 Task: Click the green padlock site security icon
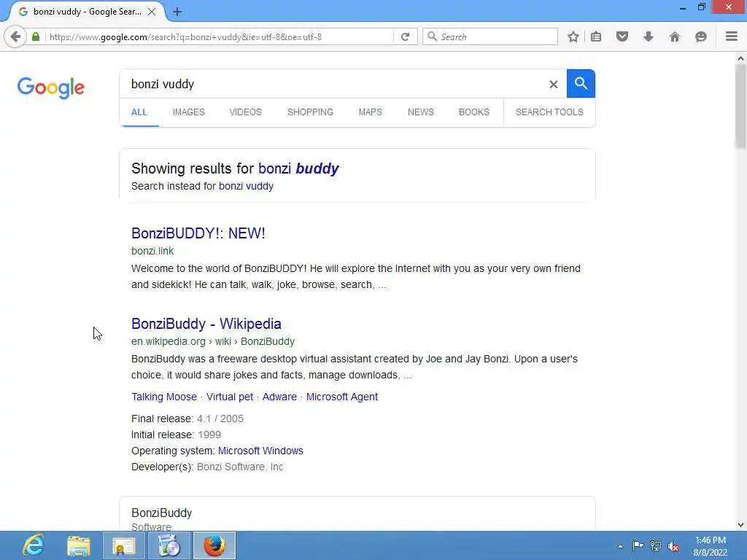coord(36,36)
